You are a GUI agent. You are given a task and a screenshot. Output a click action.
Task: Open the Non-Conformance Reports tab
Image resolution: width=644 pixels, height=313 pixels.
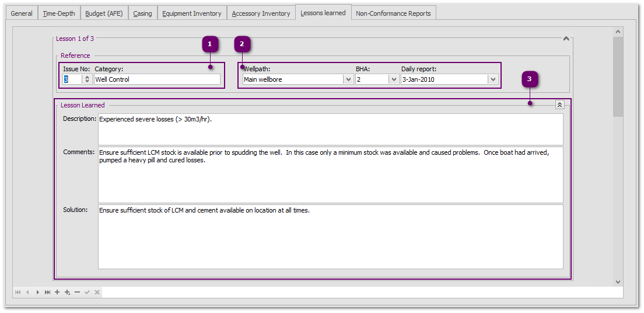point(393,13)
